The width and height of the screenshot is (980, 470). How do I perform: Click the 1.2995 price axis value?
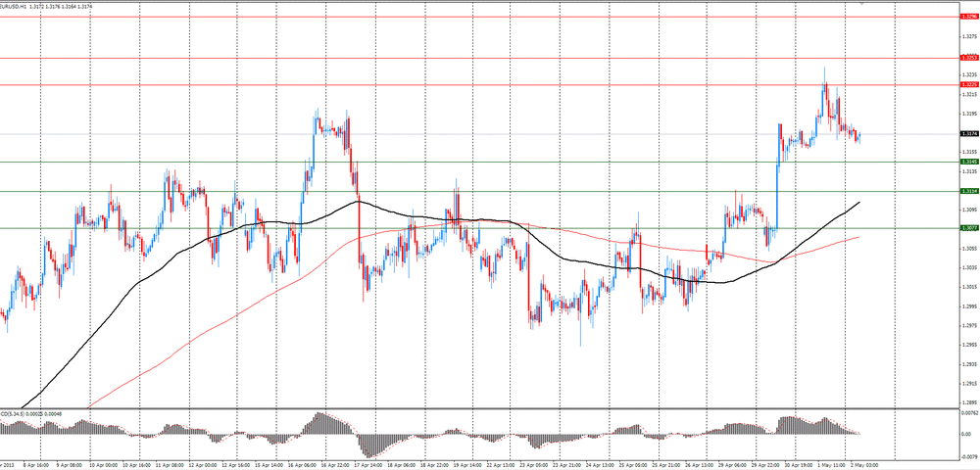[970, 305]
